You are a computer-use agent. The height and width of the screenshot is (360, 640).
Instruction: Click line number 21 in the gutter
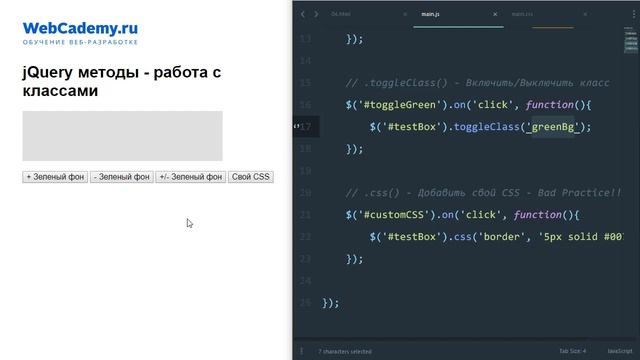tap(305, 215)
